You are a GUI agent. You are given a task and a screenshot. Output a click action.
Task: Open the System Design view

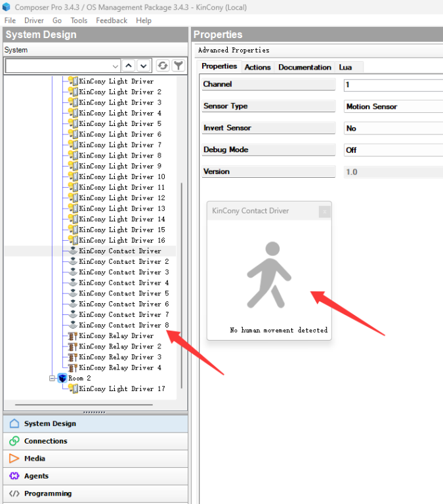[95, 424]
